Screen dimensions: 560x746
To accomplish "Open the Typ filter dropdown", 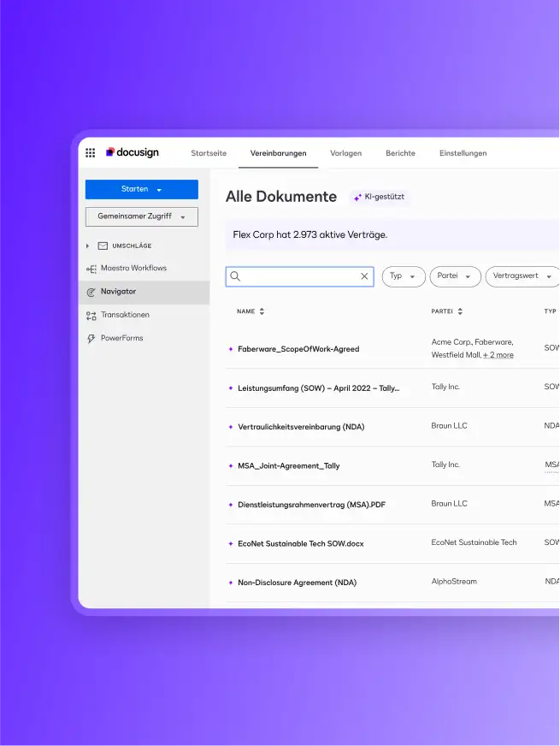I will [404, 276].
